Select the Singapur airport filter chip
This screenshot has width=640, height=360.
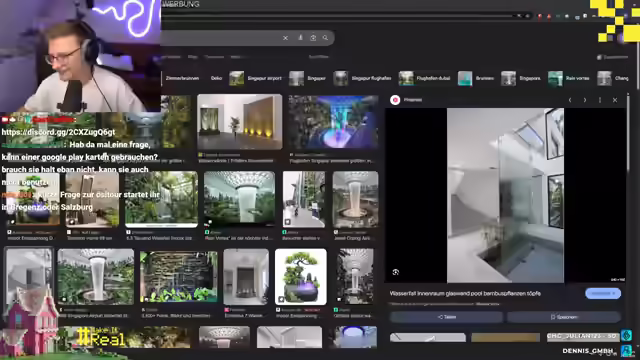pos(256,78)
